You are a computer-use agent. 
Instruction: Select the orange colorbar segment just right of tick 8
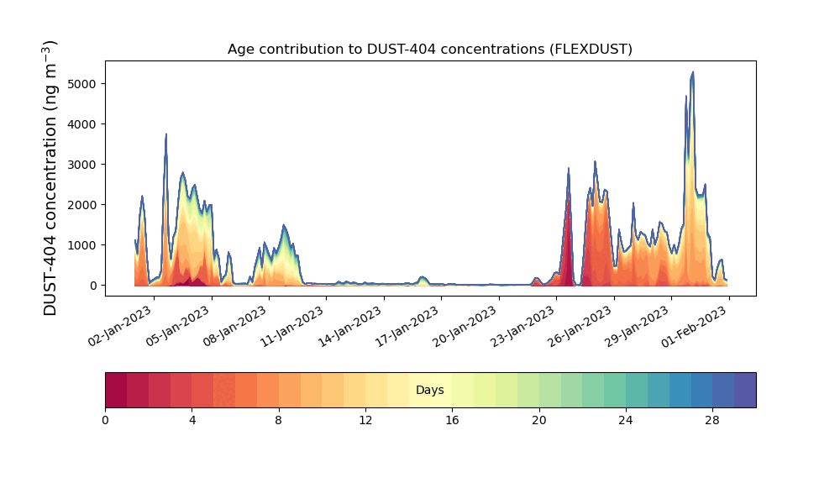(290, 390)
